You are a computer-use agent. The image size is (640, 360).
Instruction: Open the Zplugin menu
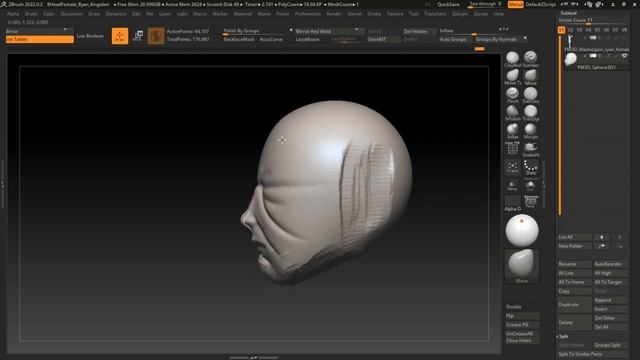click(460, 14)
